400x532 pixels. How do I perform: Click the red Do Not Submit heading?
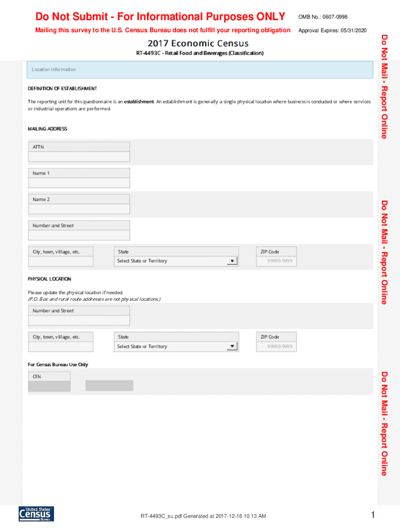tap(160, 17)
